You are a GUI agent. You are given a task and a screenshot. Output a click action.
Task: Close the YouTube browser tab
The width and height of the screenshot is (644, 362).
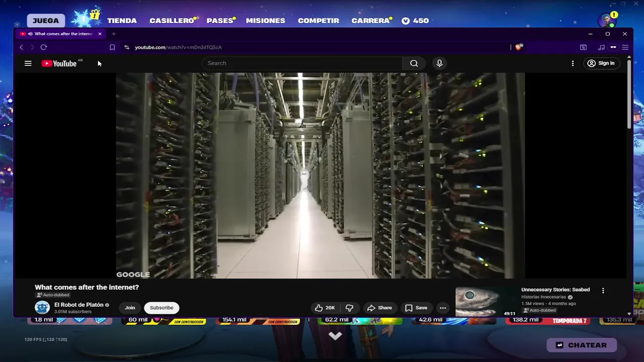click(x=100, y=34)
